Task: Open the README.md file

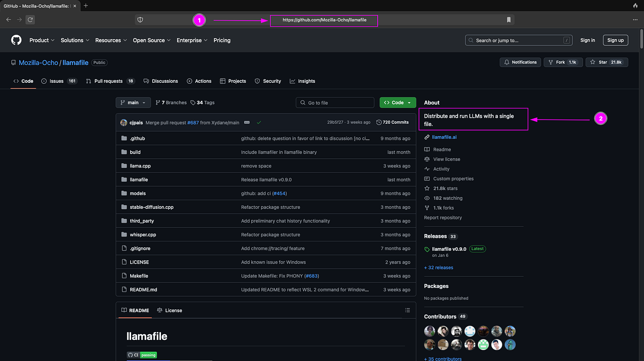Action: (x=144, y=290)
